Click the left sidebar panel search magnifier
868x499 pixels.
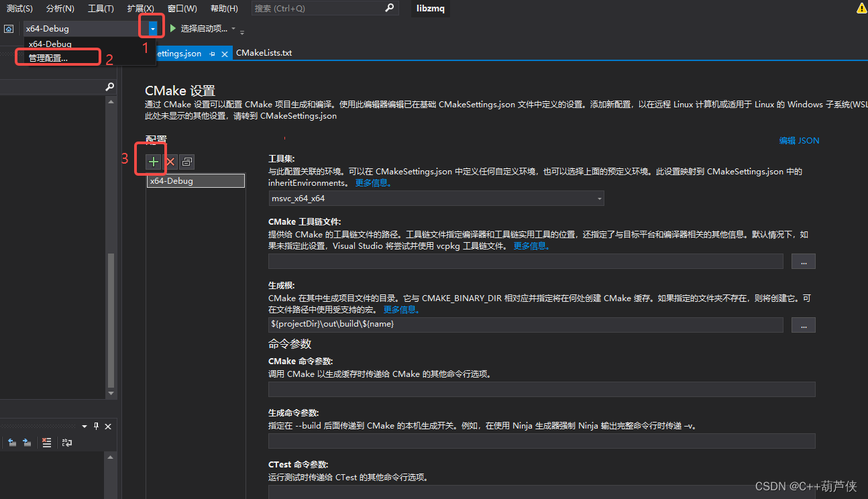110,87
